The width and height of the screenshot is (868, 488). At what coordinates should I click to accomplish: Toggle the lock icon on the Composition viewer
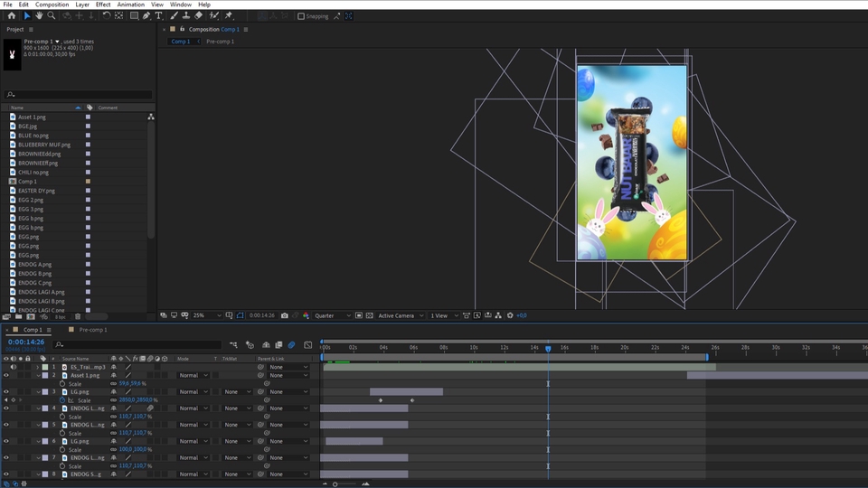[182, 29]
